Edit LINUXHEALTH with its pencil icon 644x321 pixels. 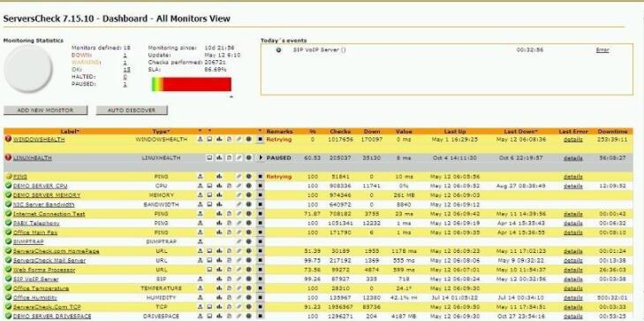coord(239,157)
